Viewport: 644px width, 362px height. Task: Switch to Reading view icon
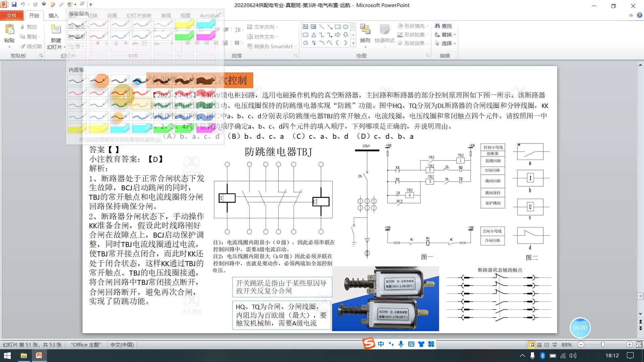[547, 345]
